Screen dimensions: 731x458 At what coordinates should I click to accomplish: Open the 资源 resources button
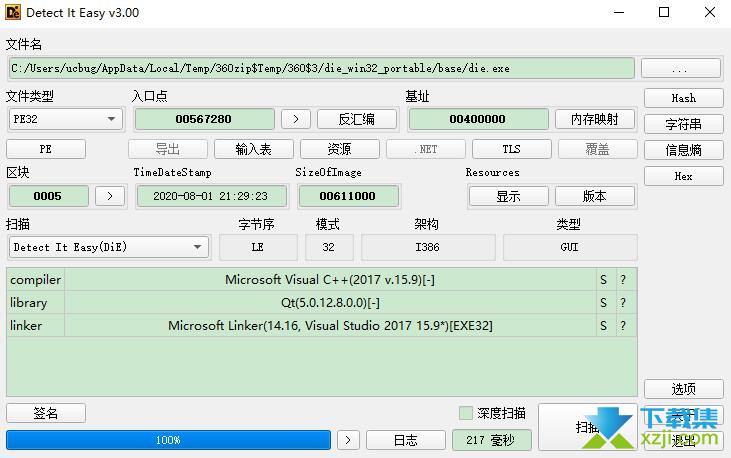pos(339,149)
